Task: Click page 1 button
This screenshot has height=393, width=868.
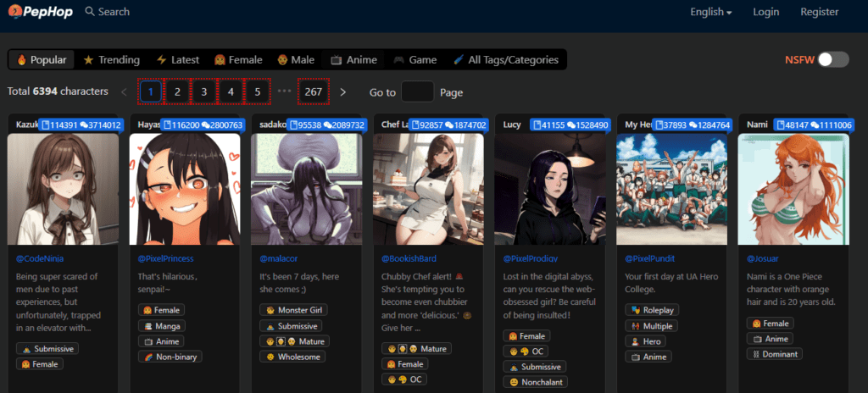Action: (151, 91)
